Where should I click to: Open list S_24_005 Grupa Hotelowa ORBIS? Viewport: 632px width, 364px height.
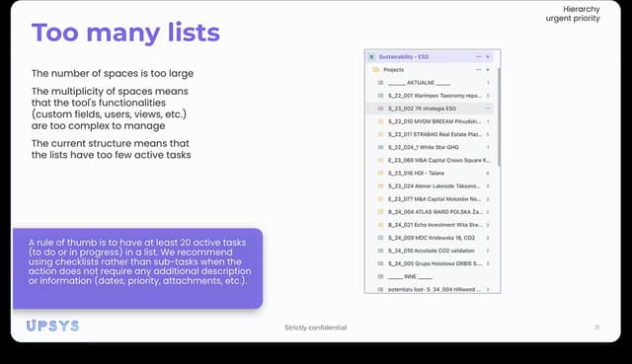coord(434,263)
